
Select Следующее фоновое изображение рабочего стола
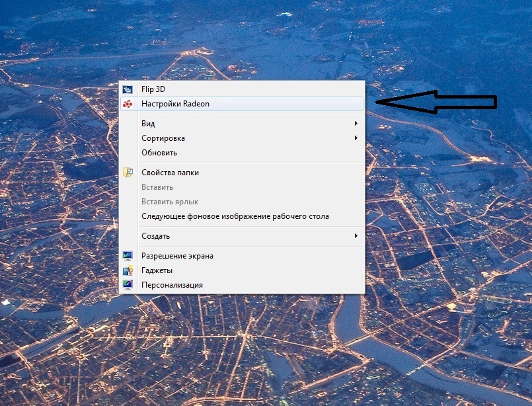tap(242, 216)
